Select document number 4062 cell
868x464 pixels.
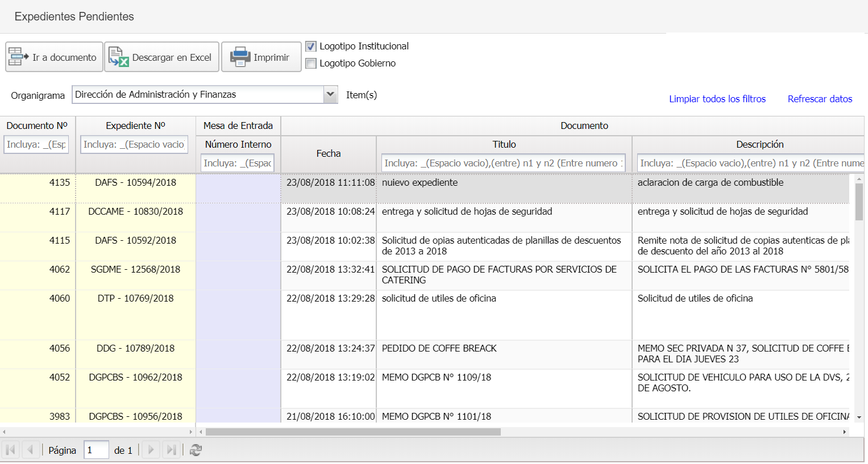pyautogui.click(x=38, y=275)
